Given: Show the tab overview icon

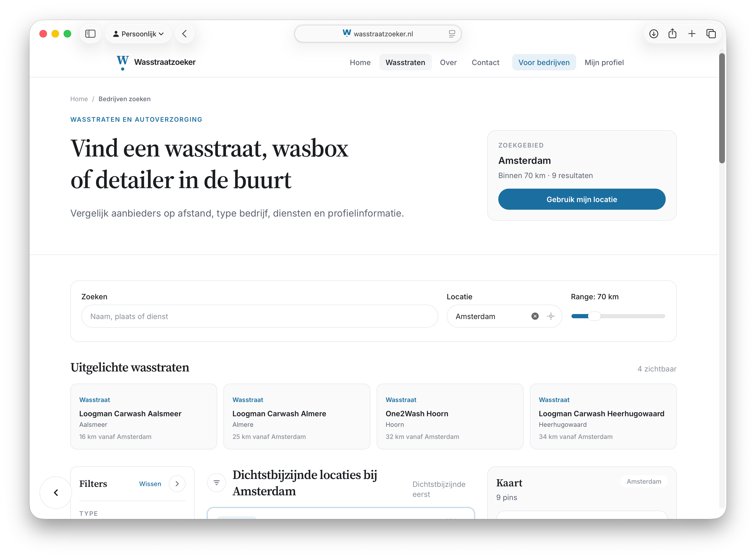Looking at the screenshot, I should point(711,34).
